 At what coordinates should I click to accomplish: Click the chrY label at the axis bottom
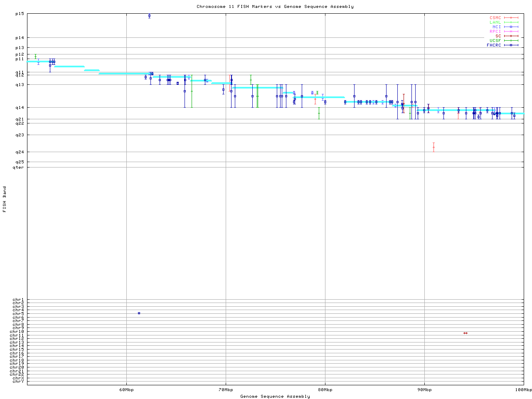coord(18,381)
